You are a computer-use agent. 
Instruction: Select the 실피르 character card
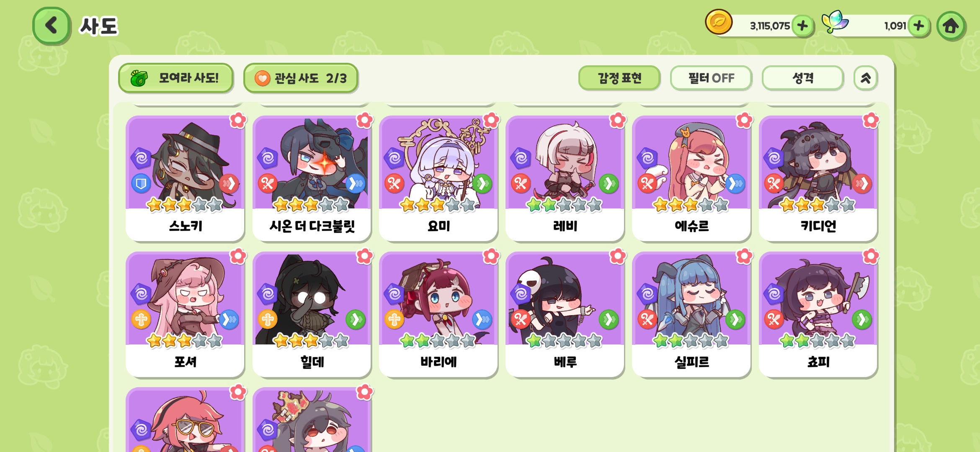coord(691,314)
